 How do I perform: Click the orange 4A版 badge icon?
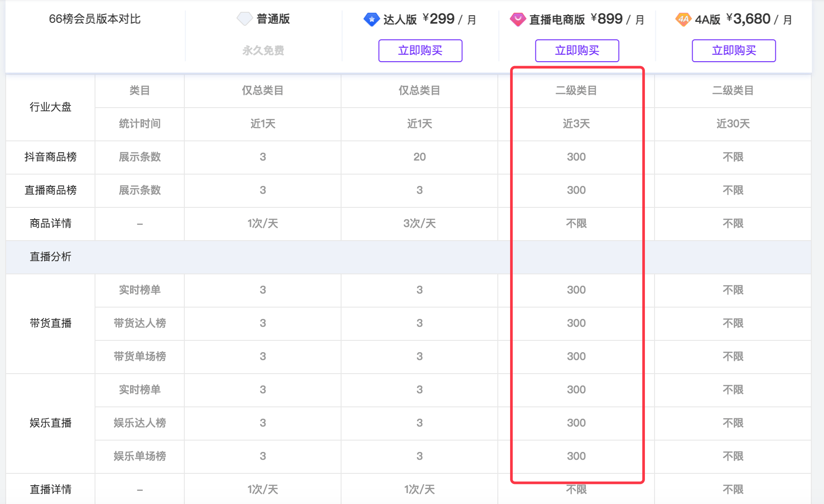coord(683,19)
